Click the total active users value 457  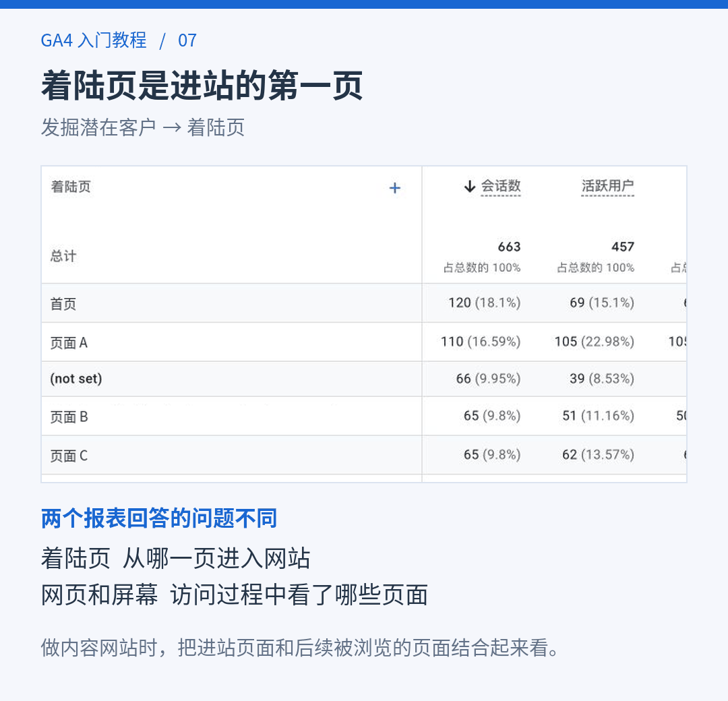point(623,247)
